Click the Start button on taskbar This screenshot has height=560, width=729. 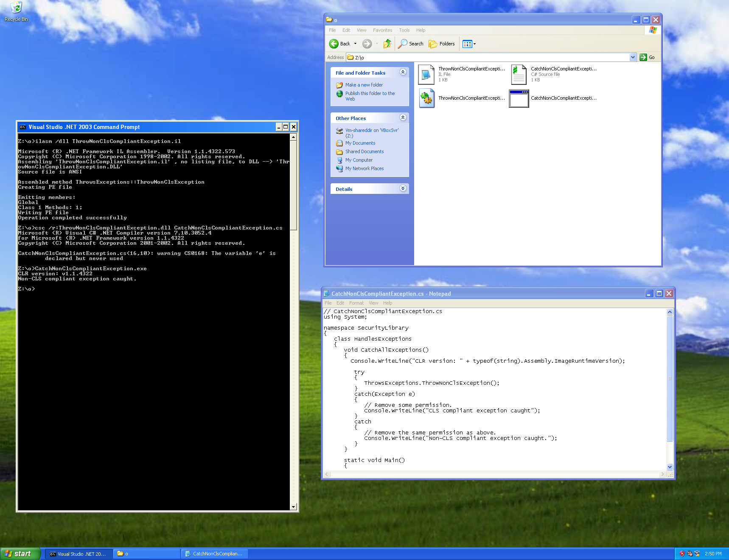coord(20,554)
